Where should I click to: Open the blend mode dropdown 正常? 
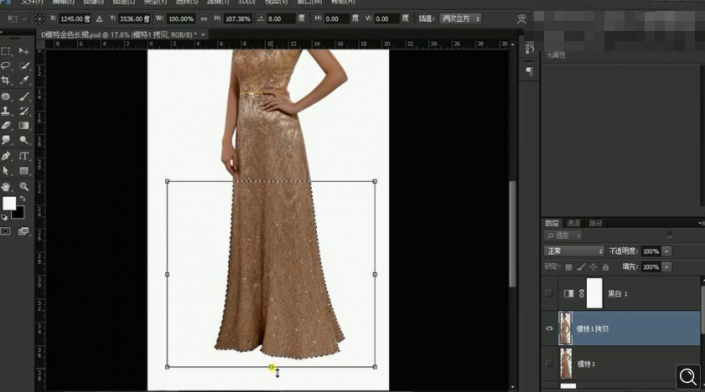574,251
